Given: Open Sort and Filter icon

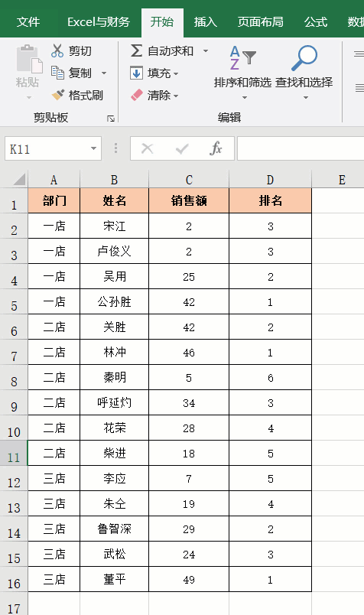Looking at the screenshot, I should [242, 57].
